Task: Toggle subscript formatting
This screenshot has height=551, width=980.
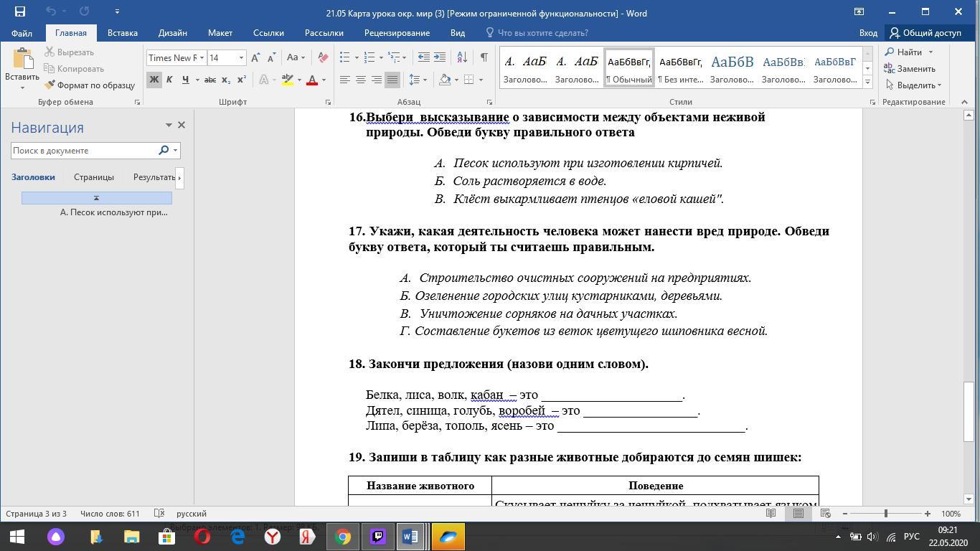Action: (226, 80)
